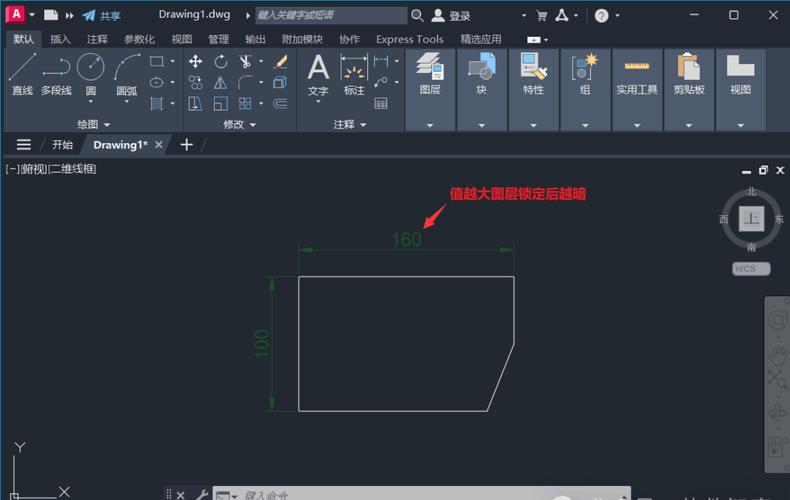
Task: Switch to the Output (输出) tab
Action: coord(255,39)
